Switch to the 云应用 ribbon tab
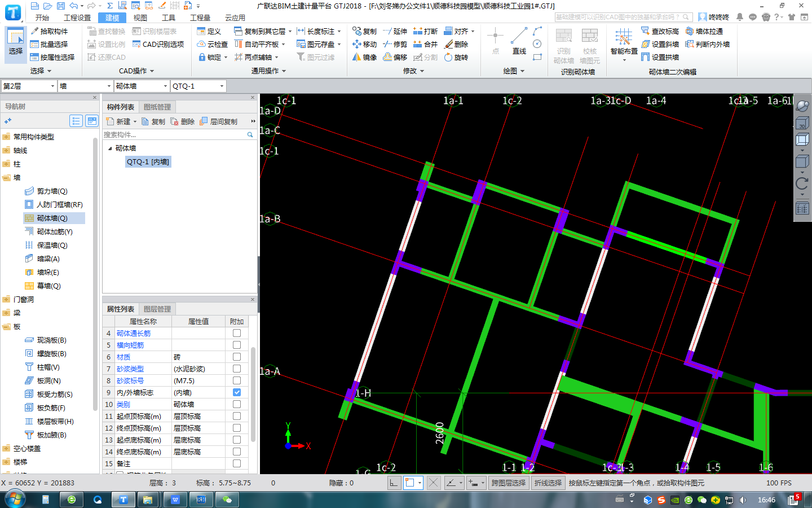The image size is (812, 508). click(x=235, y=18)
